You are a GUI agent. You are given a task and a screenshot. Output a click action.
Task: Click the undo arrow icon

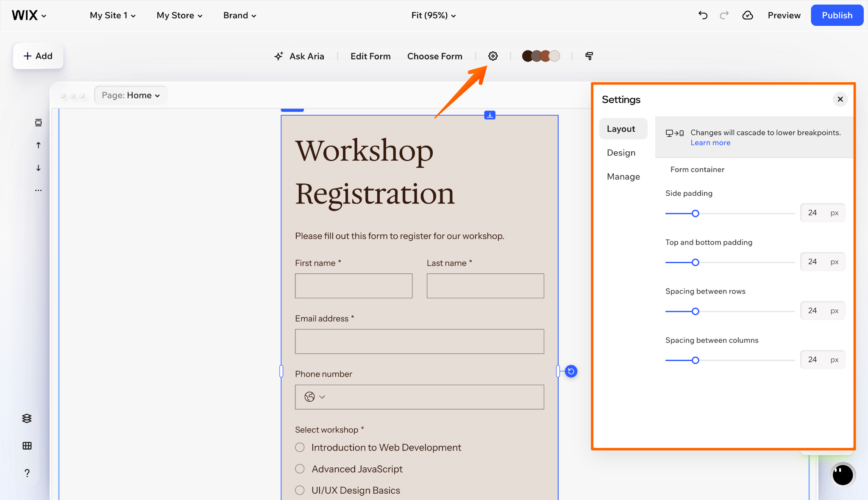[x=703, y=15]
